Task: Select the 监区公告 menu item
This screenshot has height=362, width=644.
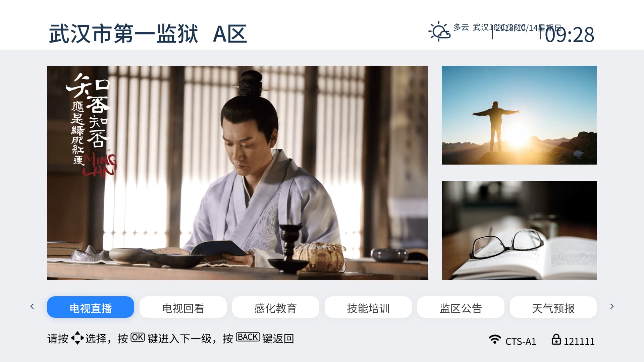Action: (461, 307)
